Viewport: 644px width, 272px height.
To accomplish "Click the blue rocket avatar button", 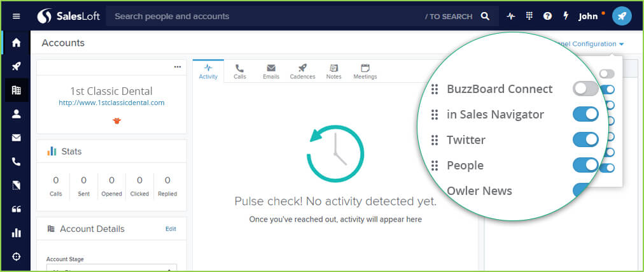I will click(x=622, y=16).
